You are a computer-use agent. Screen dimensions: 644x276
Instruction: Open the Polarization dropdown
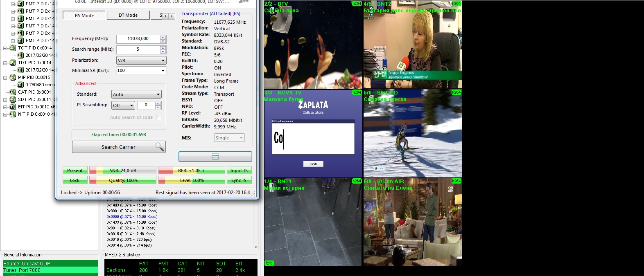coord(141,61)
